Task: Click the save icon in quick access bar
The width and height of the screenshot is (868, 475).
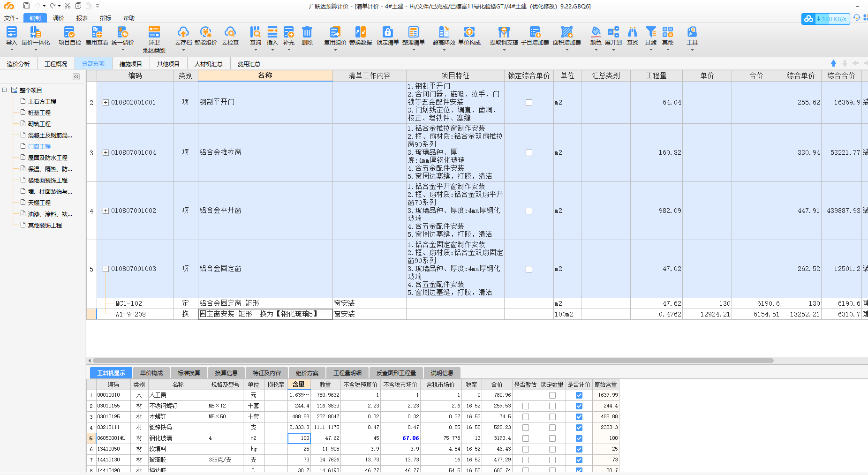Action: coord(27,6)
